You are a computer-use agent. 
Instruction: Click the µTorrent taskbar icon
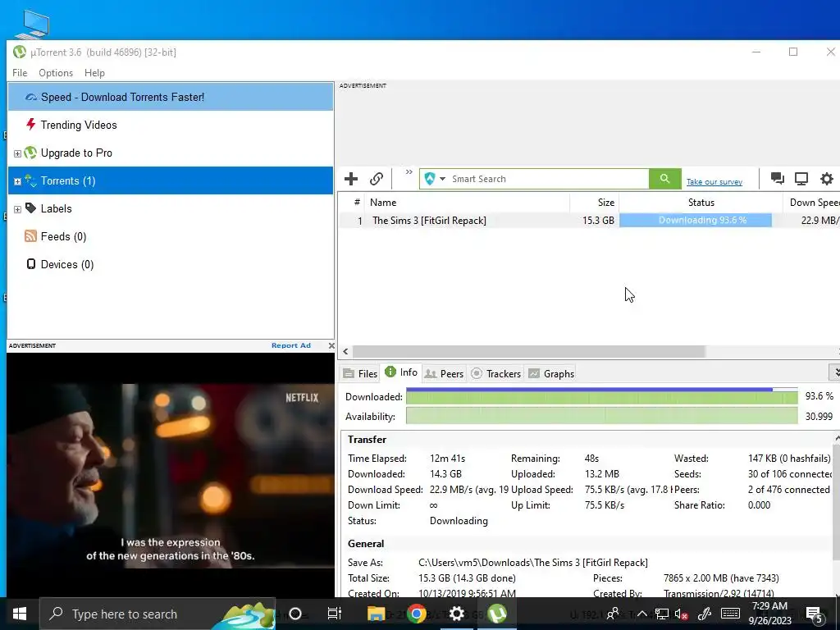tap(496, 614)
